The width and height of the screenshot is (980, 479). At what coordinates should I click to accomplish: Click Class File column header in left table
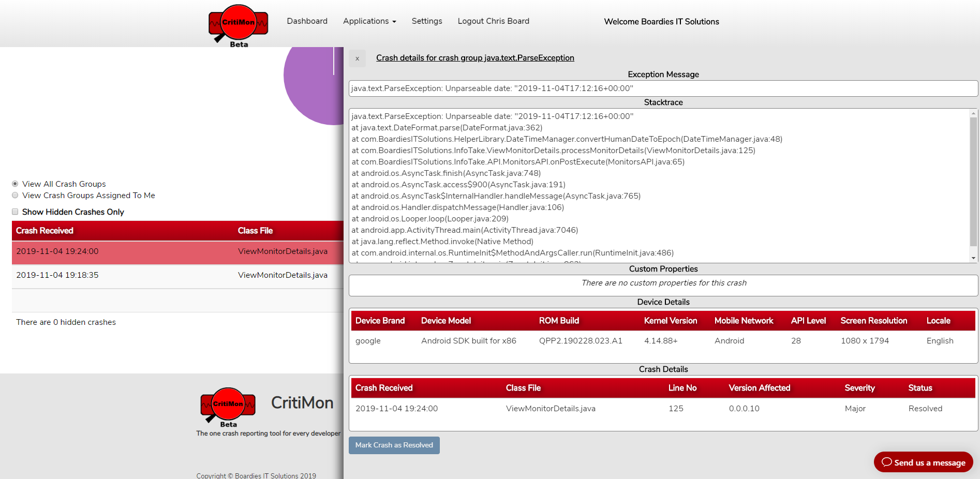point(255,231)
